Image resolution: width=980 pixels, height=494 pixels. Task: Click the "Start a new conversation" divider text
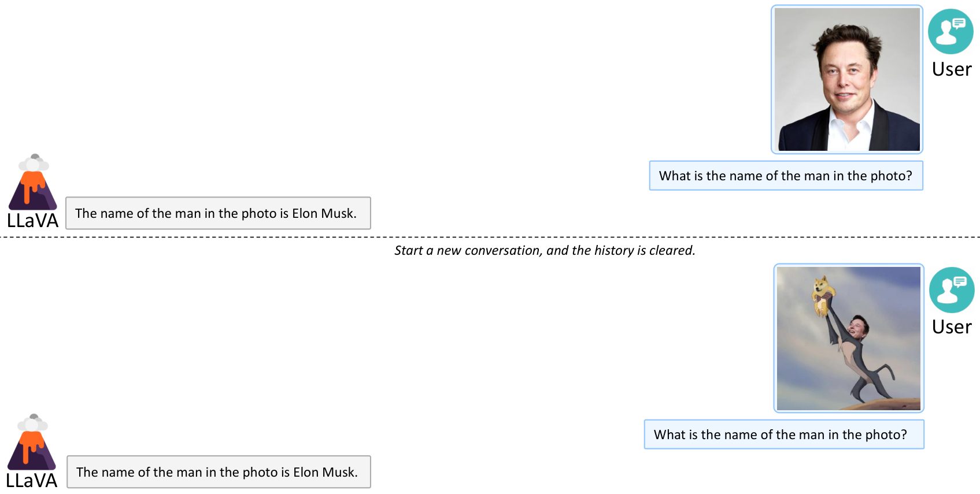coord(545,250)
